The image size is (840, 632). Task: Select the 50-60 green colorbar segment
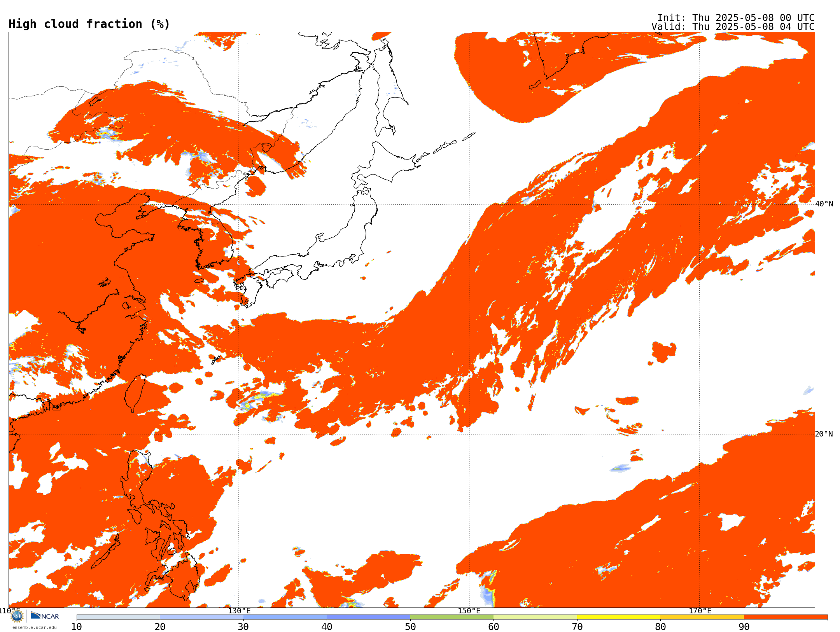click(x=452, y=617)
